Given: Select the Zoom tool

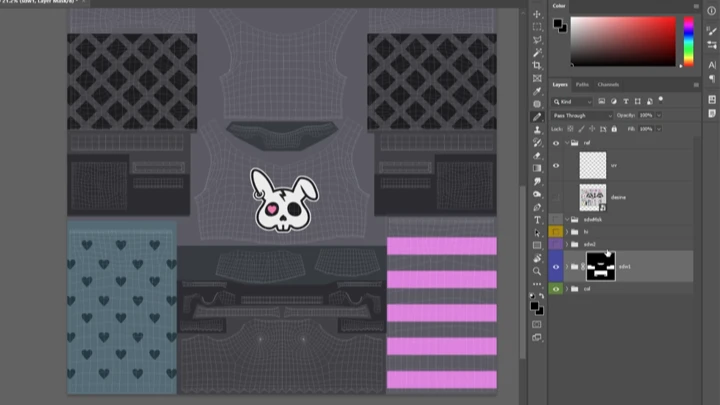Looking at the screenshot, I should click(537, 271).
